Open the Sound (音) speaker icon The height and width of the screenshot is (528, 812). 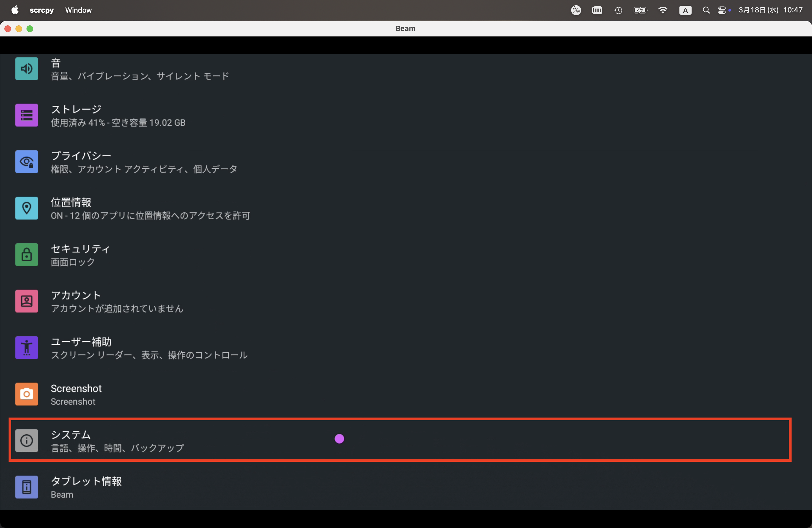coord(27,69)
